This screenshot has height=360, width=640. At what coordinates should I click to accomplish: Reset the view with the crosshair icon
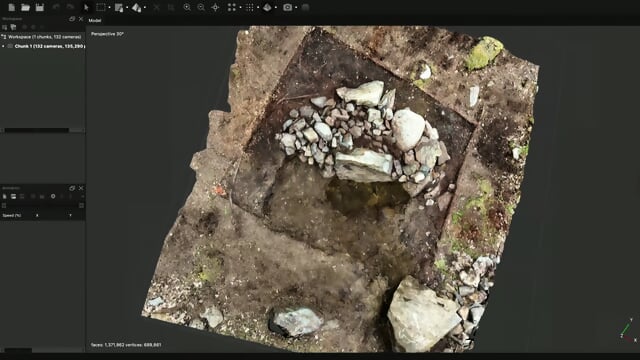[215, 7]
